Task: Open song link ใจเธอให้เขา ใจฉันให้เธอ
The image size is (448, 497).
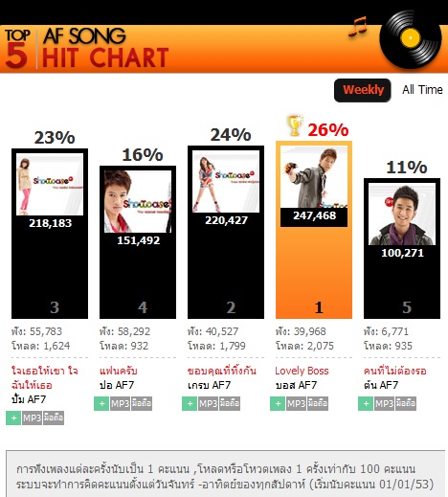Action: [x=44, y=378]
